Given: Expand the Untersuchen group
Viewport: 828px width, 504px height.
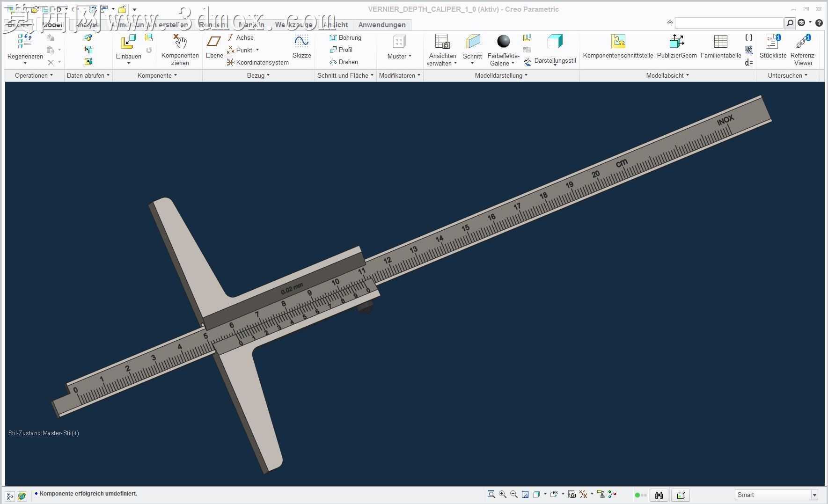Looking at the screenshot, I should pos(788,75).
